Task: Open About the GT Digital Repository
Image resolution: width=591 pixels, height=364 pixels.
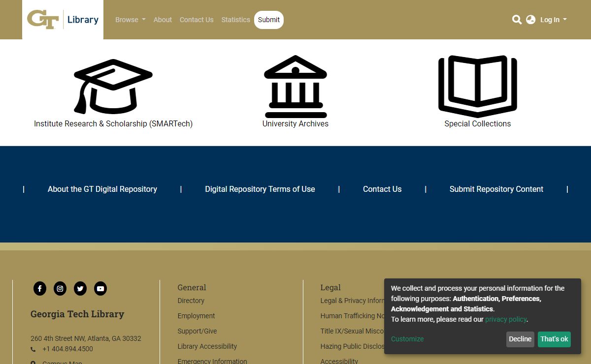Action: [102, 189]
